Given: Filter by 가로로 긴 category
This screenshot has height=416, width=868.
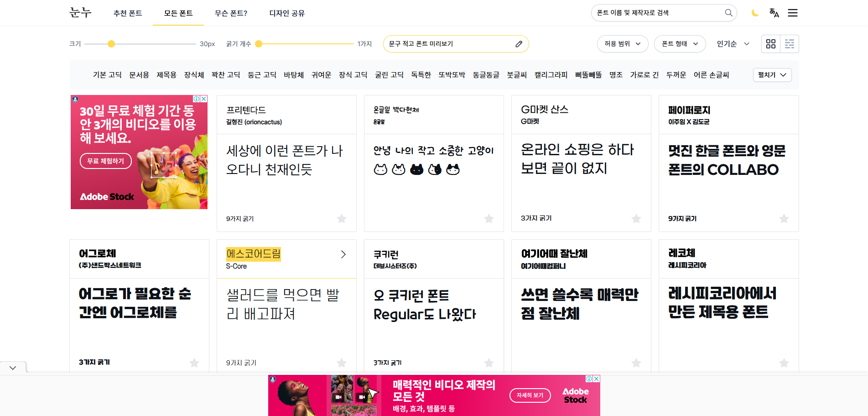Looking at the screenshot, I should pyautogui.click(x=644, y=75).
